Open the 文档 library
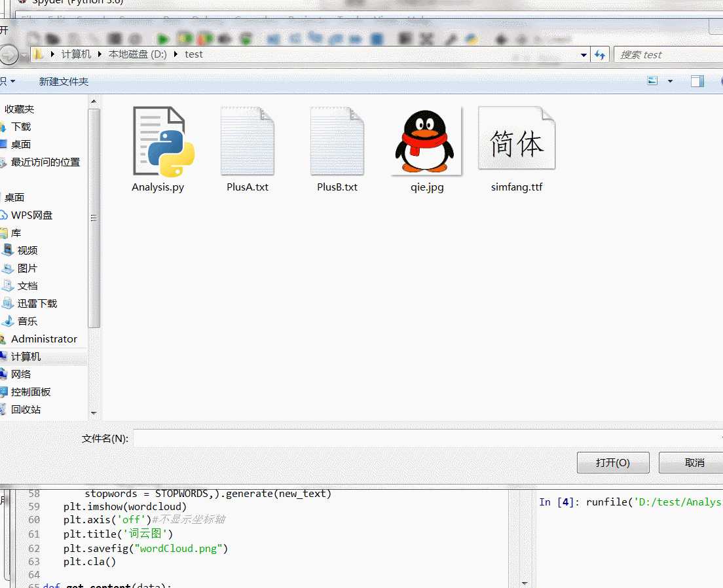The height and width of the screenshot is (588, 723). pyautogui.click(x=28, y=286)
